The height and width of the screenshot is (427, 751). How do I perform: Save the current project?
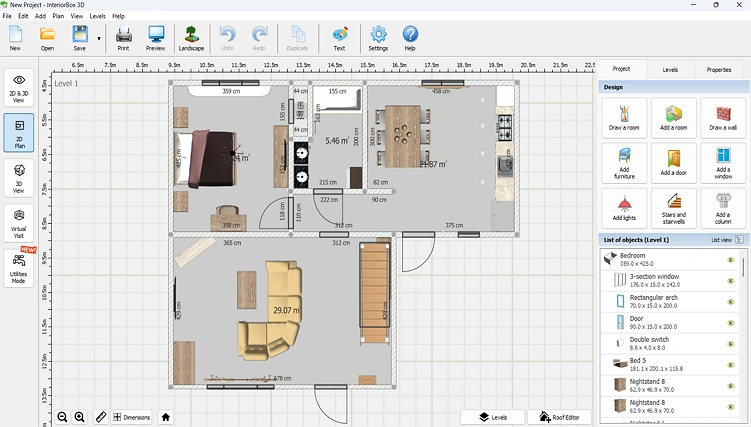tap(80, 38)
